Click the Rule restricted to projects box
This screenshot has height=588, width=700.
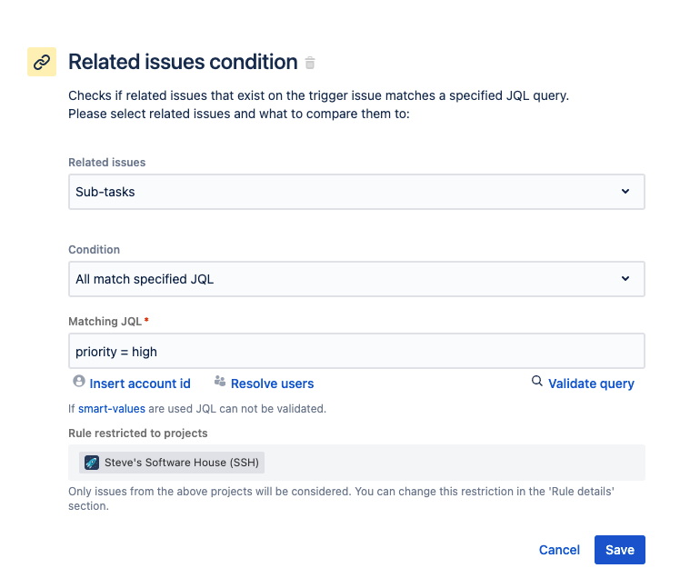click(x=356, y=463)
